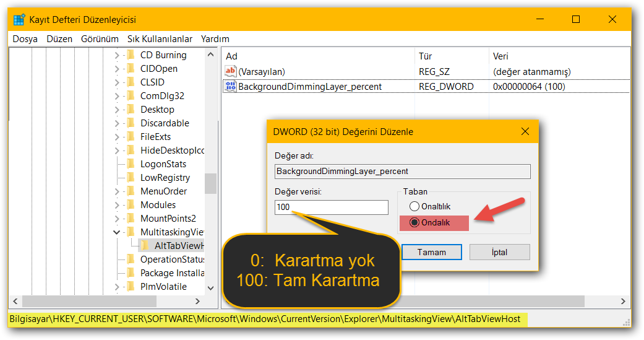Click the LowRegistry folder icon
Screen dimensions: 644x340
131,177
